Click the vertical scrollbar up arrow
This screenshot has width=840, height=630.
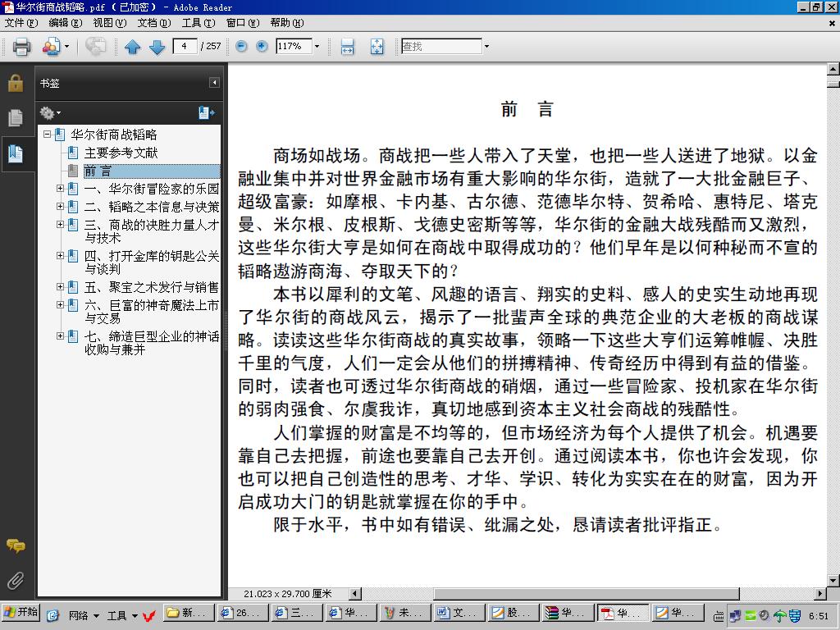(x=833, y=69)
